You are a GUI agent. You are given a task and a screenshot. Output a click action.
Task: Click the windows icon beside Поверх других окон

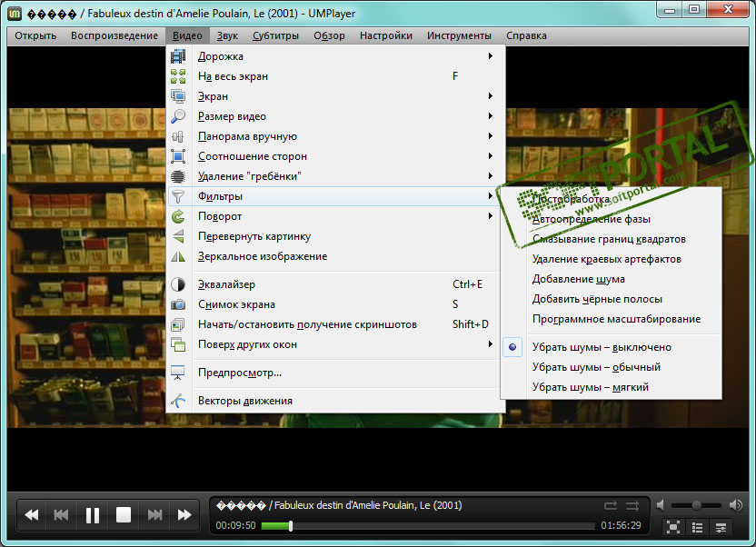[x=178, y=344]
